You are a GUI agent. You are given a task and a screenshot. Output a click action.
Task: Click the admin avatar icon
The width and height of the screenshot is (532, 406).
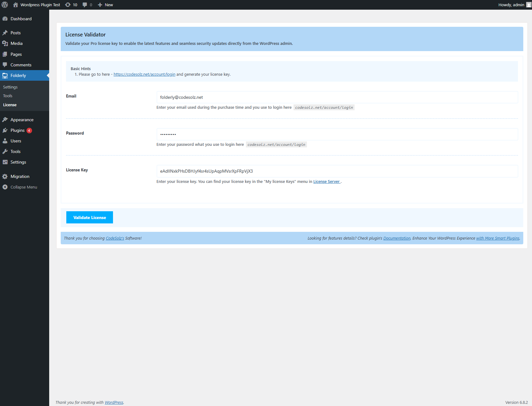[529, 5]
